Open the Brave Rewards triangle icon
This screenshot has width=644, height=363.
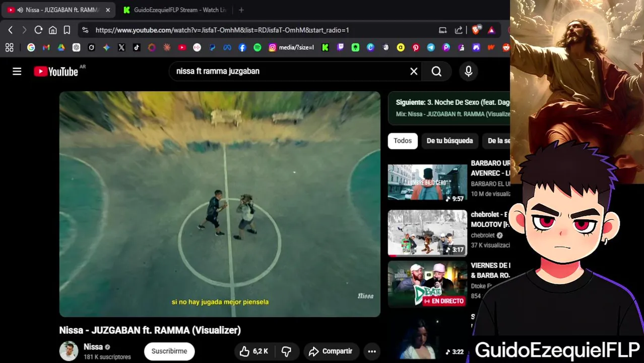point(491,30)
